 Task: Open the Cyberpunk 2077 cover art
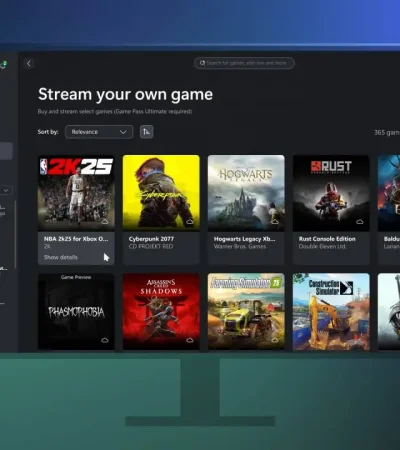tap(161, 193)
